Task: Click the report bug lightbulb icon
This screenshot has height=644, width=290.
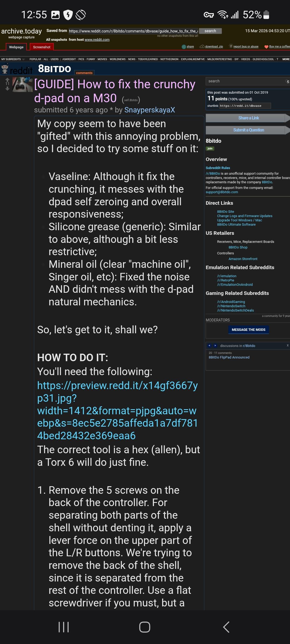Action: coord(231,46)
